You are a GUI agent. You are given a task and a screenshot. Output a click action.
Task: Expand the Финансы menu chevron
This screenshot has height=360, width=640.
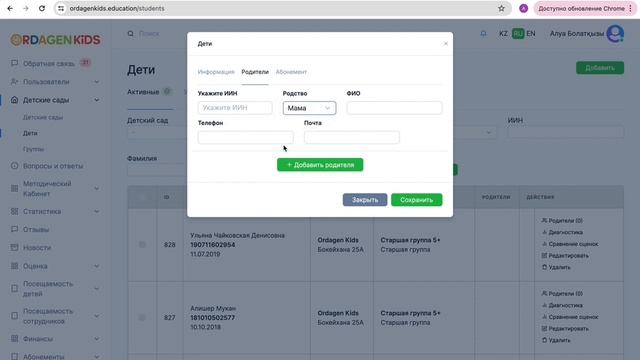97,338
